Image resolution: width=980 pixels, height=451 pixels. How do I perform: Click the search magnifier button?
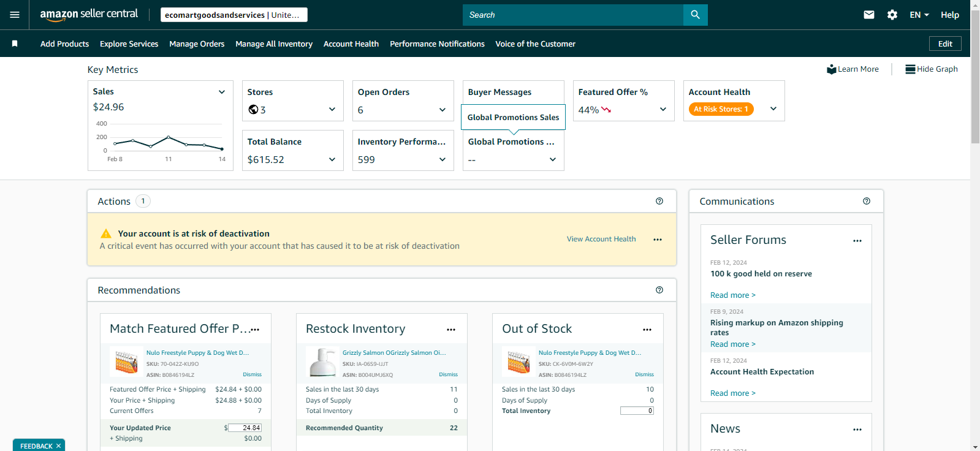[x=695, y=15]
